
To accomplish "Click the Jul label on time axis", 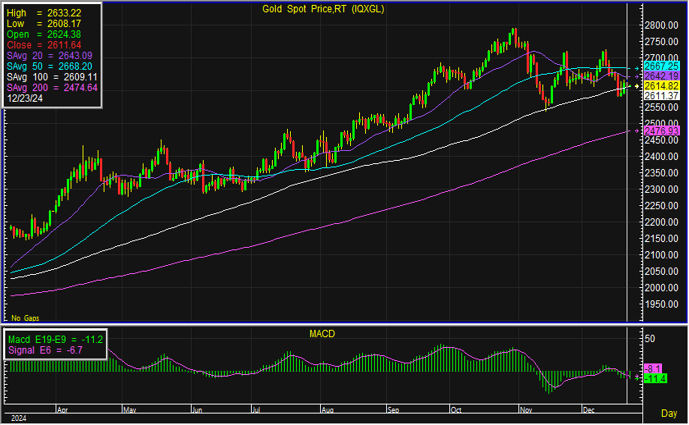I will pos(258,409).
